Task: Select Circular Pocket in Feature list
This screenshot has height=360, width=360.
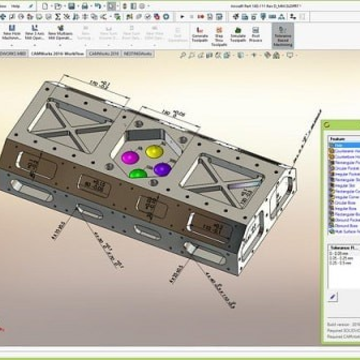Action: [x=344, y=168]
